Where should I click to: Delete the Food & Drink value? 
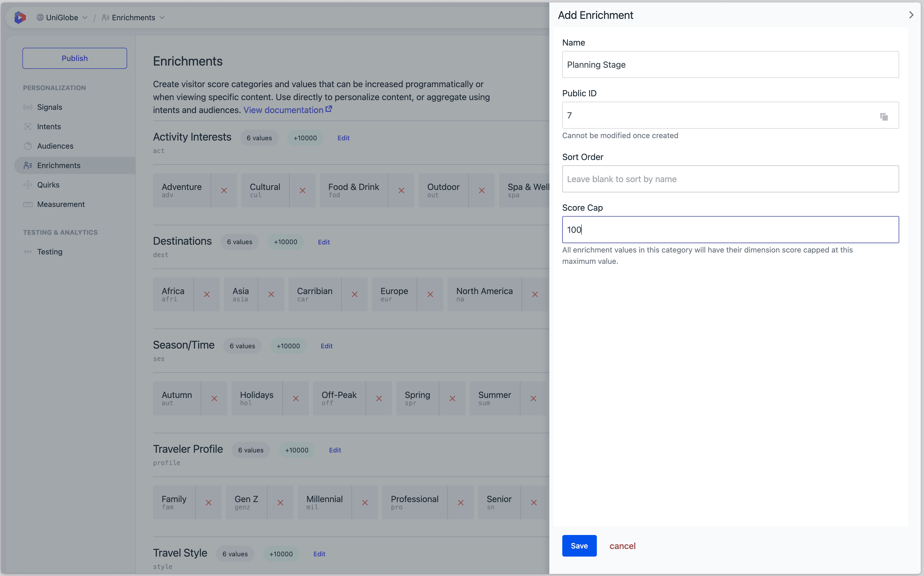pyautogui.click(x=401, y=190)
